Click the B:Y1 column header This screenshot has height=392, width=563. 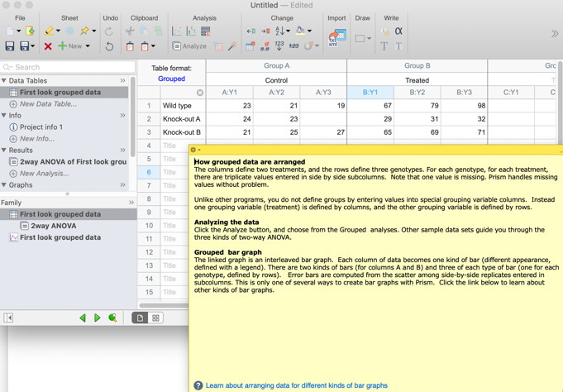point(370,93)
